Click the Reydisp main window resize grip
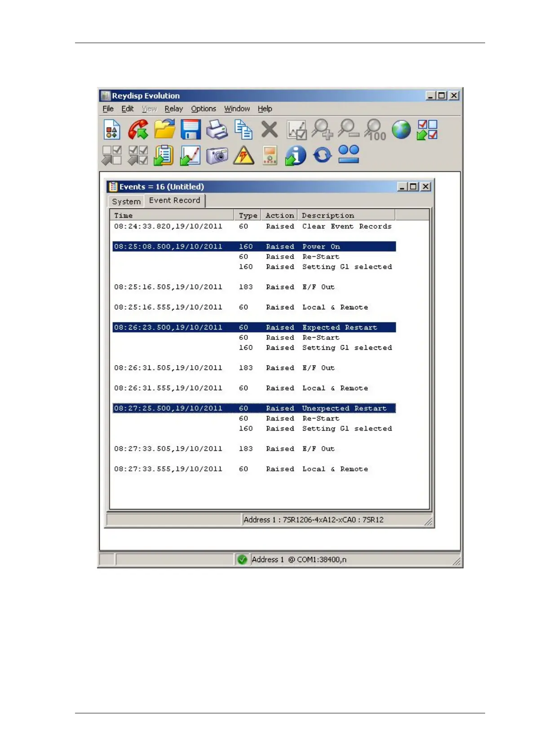 coord(456,561)
